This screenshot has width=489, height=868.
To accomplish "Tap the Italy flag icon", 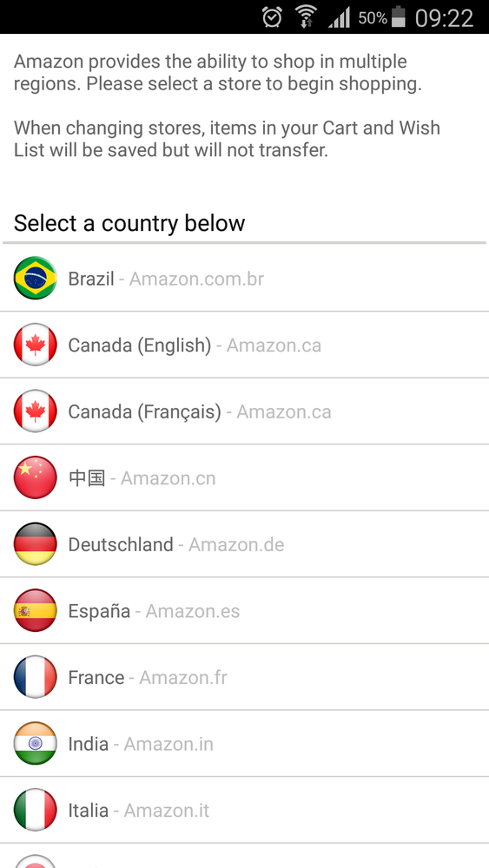I will 35,809.
